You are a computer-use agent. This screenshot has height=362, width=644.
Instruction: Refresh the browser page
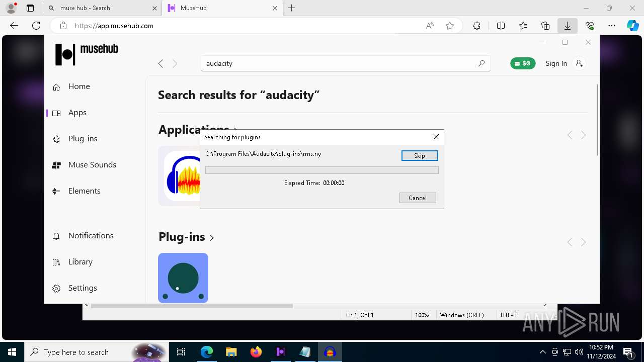pyautogui.click(x=36, y=26)
